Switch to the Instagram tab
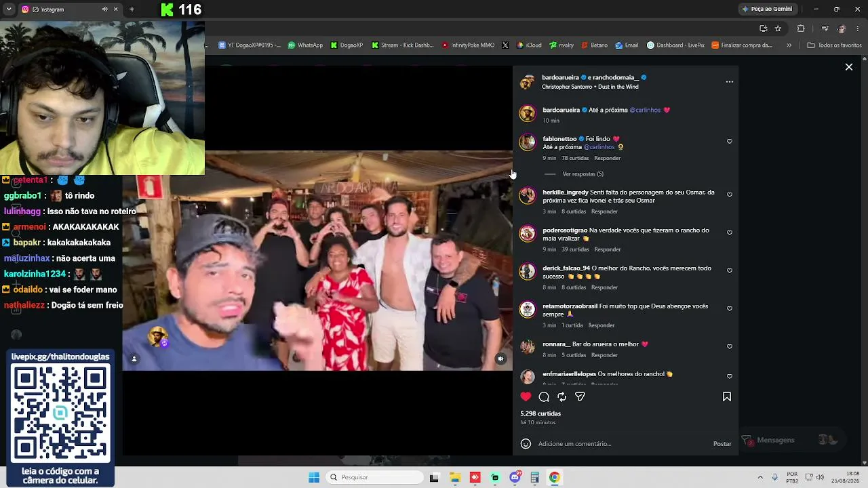The image size is (868, 488). [70, 9]
